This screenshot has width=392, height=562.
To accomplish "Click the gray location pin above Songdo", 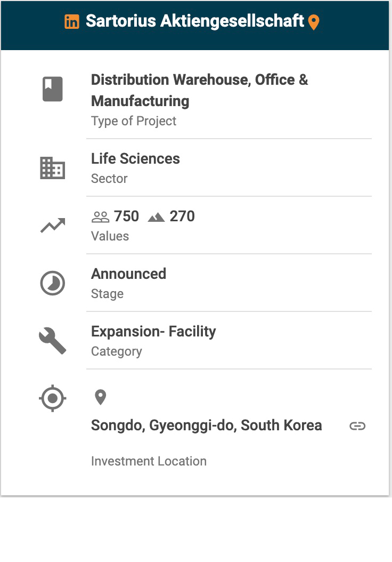I will [100, 397].
